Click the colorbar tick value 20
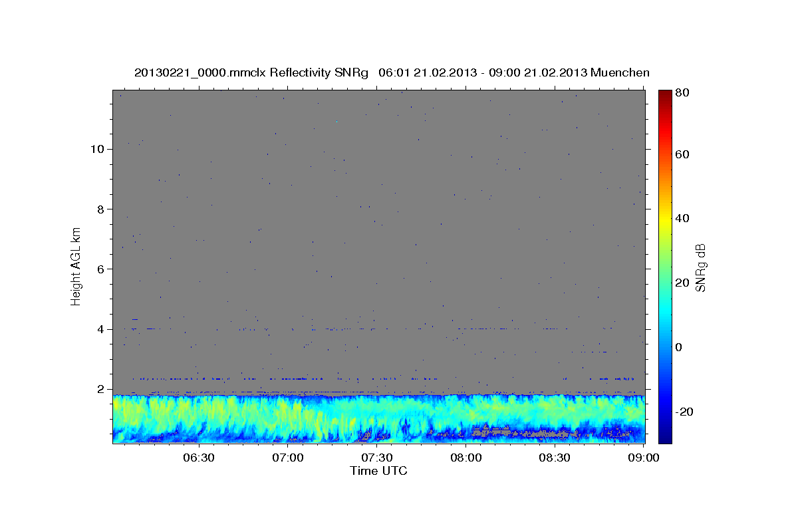 683,283
